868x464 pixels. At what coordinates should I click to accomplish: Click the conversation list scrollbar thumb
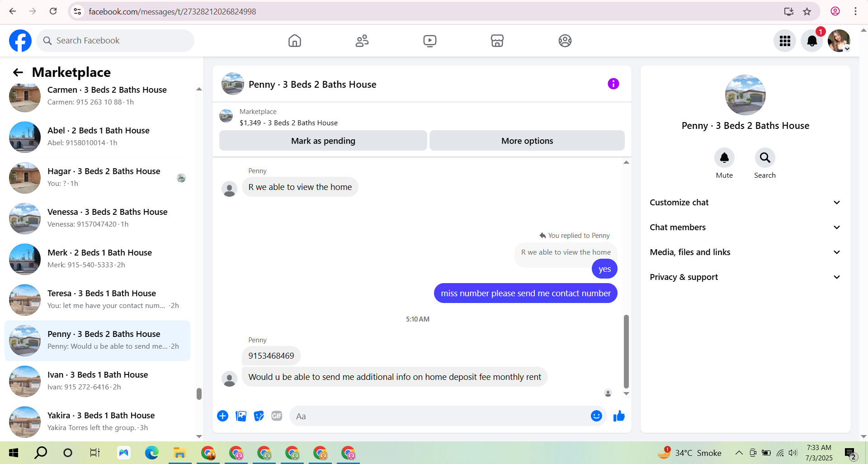(x=199, y=394)
